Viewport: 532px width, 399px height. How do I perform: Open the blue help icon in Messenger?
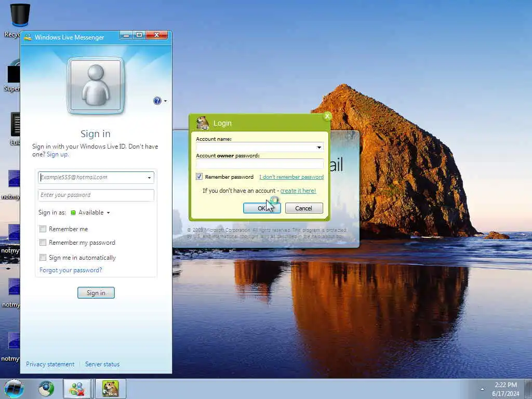tap(157, 101)
